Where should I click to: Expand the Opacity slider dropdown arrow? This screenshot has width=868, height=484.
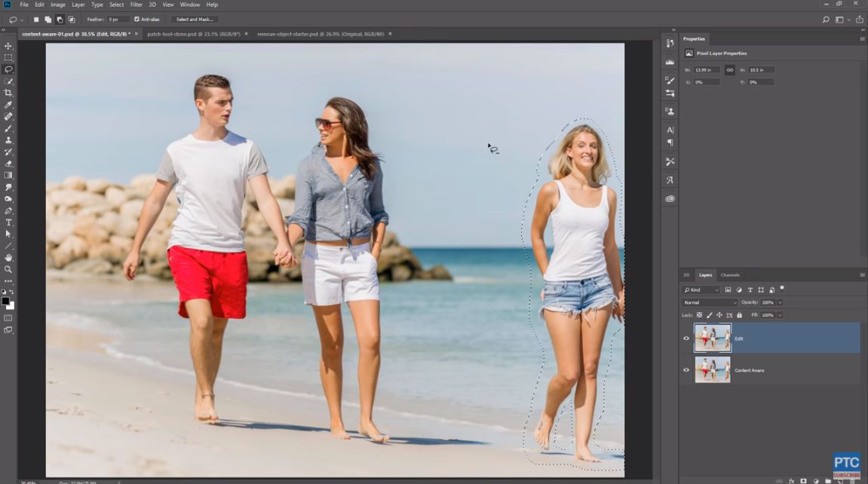tap(780, 302)
